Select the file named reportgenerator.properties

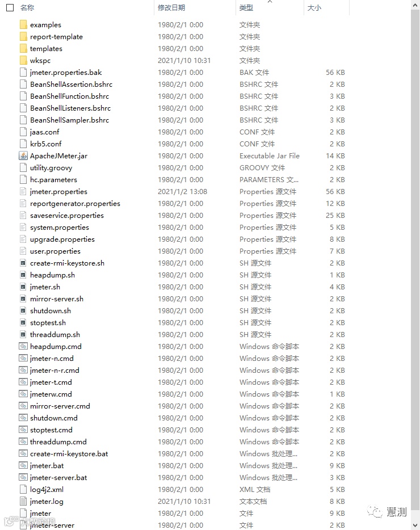tap(75, 204)
